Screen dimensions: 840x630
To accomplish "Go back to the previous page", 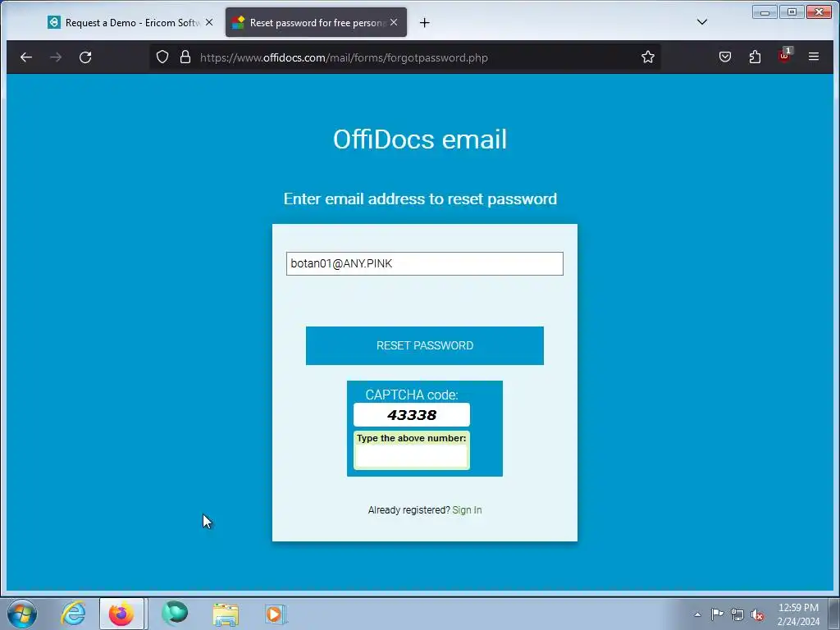I will point(25,57).
